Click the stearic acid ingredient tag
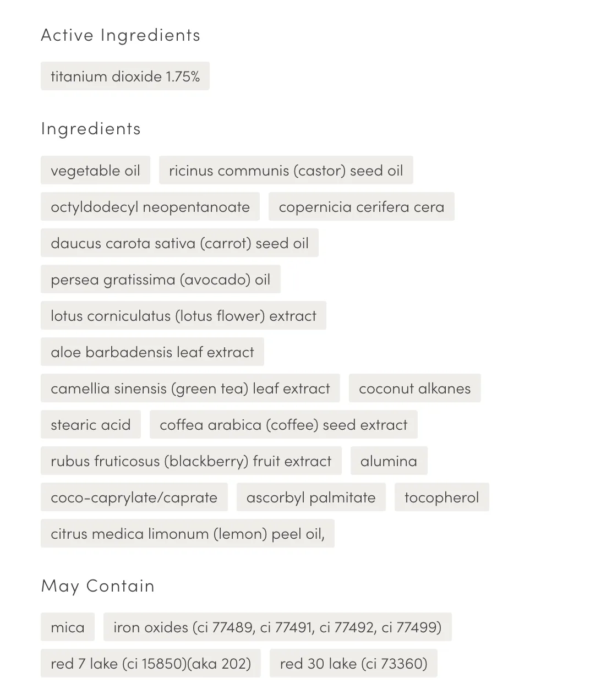 pyautogui.click(x=91, y=424)
